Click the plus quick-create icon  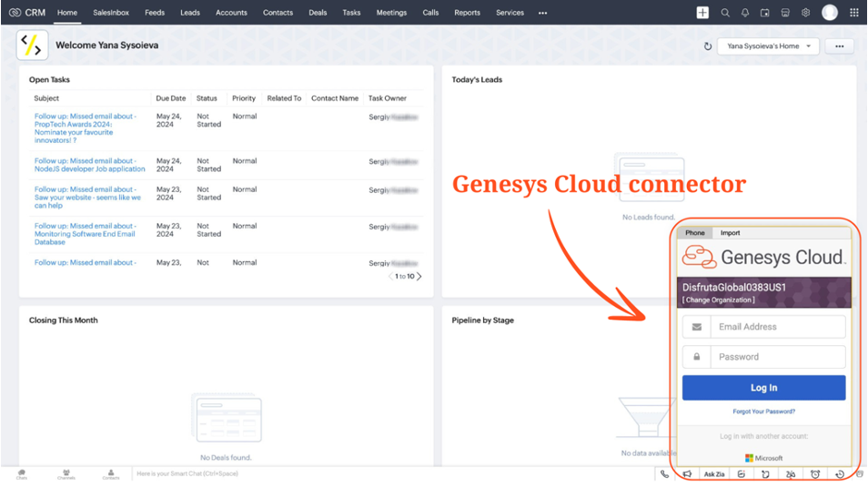pos(702,12)
